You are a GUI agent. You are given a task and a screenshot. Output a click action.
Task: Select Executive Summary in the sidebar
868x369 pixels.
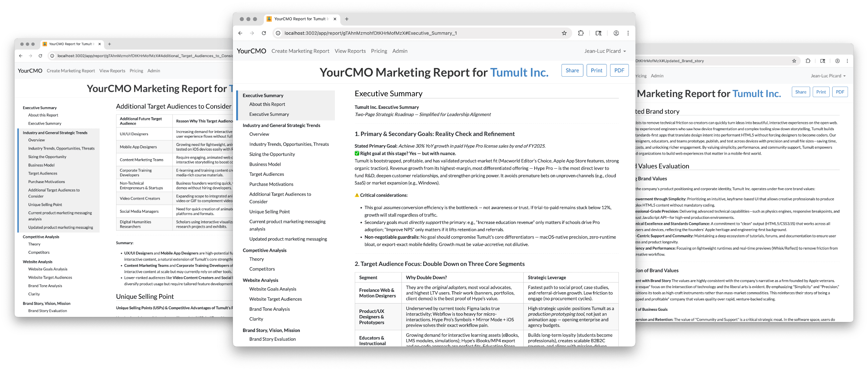pyautogui.click(x=269, y=114)
